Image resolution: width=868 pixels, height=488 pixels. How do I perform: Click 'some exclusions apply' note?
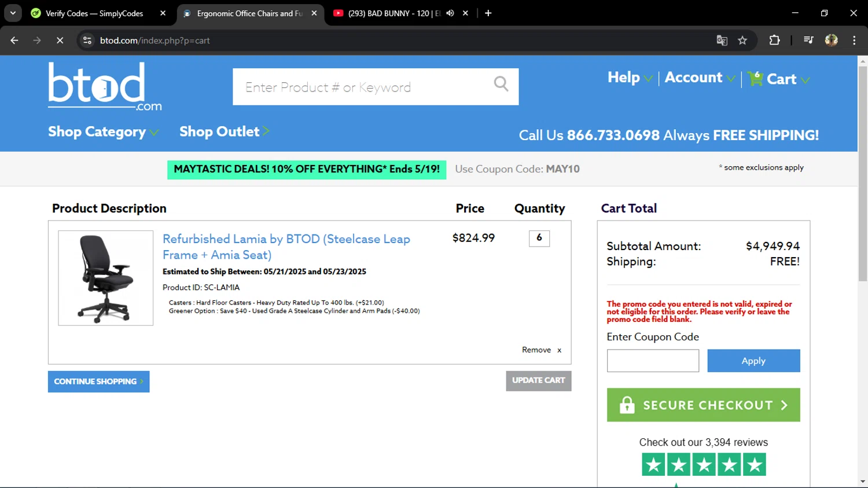click(x=761, y=167)
